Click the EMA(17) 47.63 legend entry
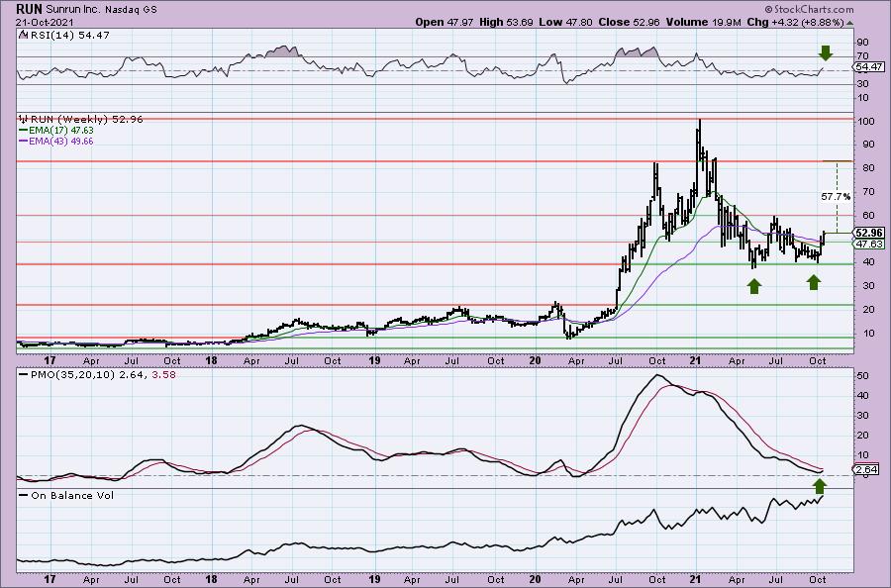This screenshot has width=891, height=588. 61,130
